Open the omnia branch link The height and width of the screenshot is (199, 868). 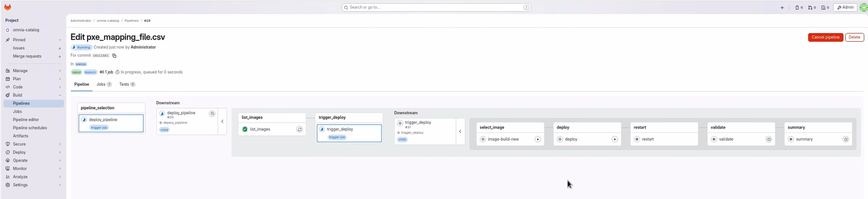point(81,64)
